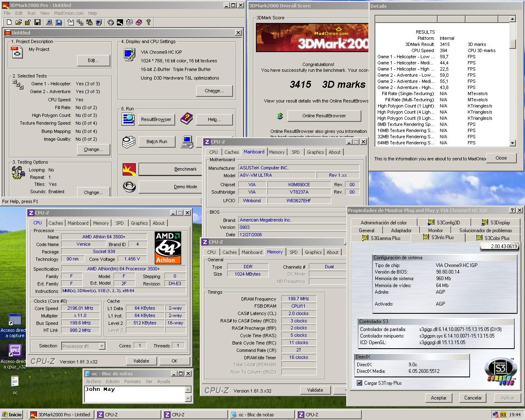
Task: Click the New project toolbar icon
Action: [9, 22]
